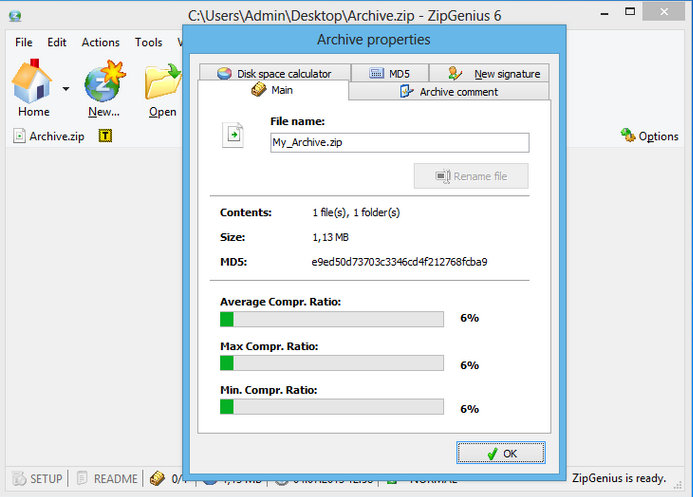Click the archive file icon beside File name
Image resolution: width=693 pixels, height=497 pixels.
(x=233, y=135)
